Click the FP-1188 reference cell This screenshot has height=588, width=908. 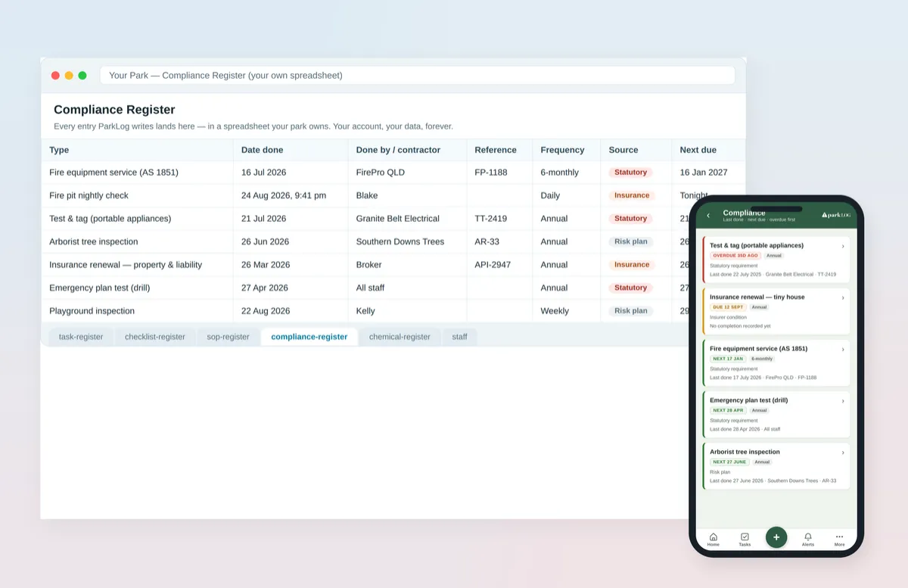pyautogui.click(x=499, y=173)
